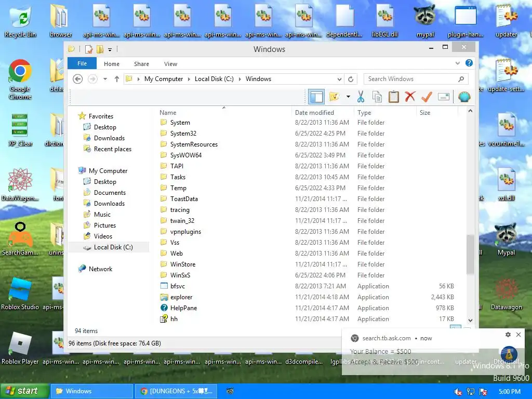This screenshot has width=532, height=399.
Task: Open Google Chrome desktop shortcut
Action: tap(20, 79)
